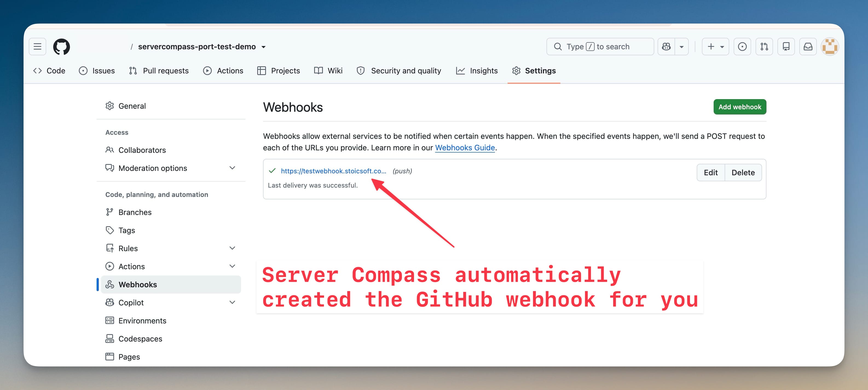Open General settings in sidebar
The image size is (868, 390).
(x=171, y=106)
